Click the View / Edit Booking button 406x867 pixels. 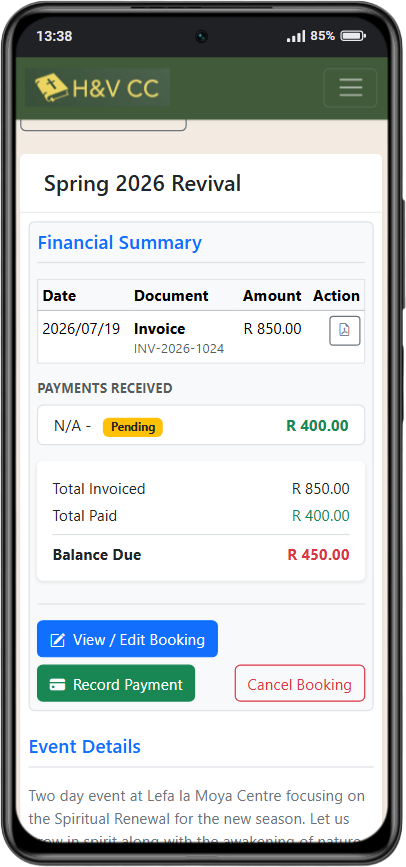coord(127,639)
